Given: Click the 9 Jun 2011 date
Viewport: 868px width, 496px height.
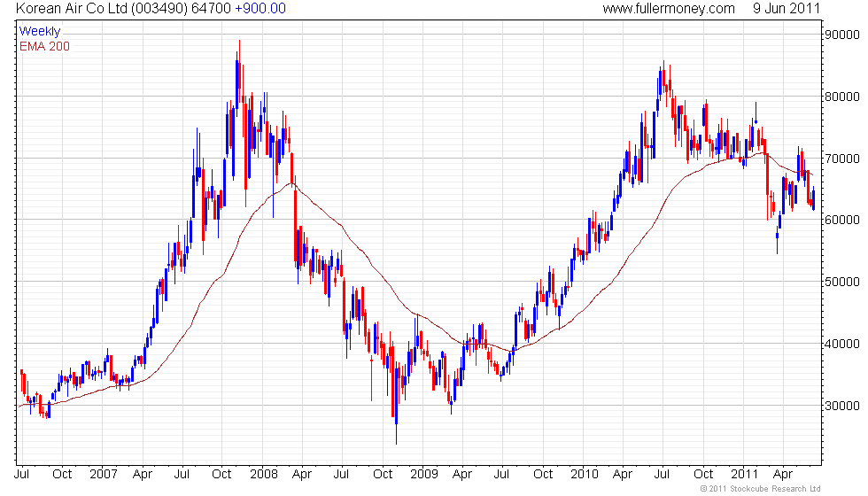Looking at the screenshot, I should (x=787, y=9).
